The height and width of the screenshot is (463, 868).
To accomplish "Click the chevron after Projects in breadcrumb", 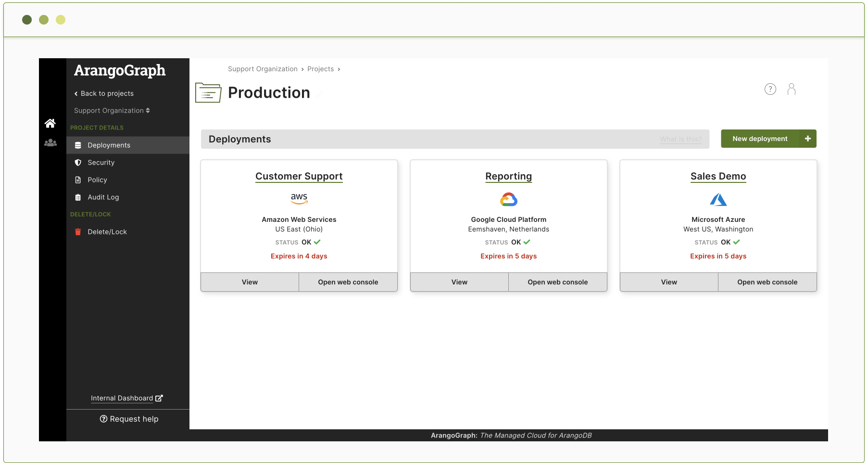I will [339, 69].
